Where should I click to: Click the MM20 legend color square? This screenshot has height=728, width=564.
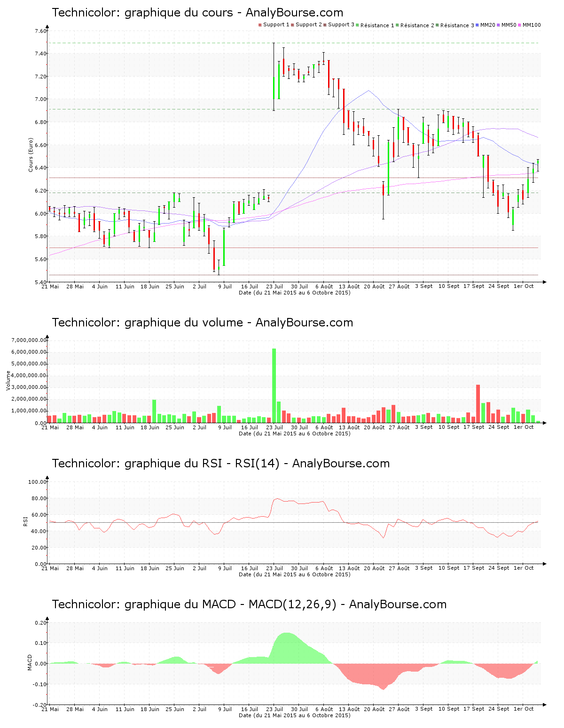click(x=478, y=25)
